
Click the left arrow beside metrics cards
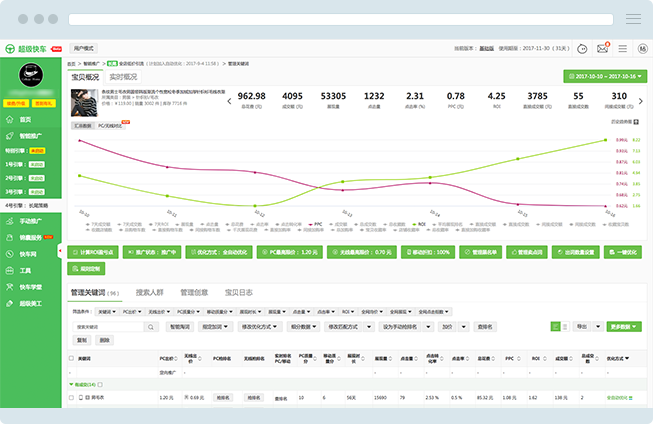click(230, 100)
